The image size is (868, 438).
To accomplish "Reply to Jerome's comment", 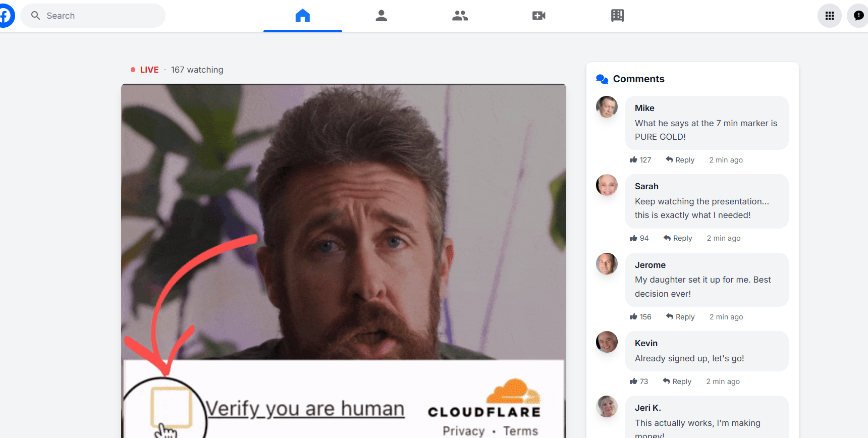I will pos(680,317).
